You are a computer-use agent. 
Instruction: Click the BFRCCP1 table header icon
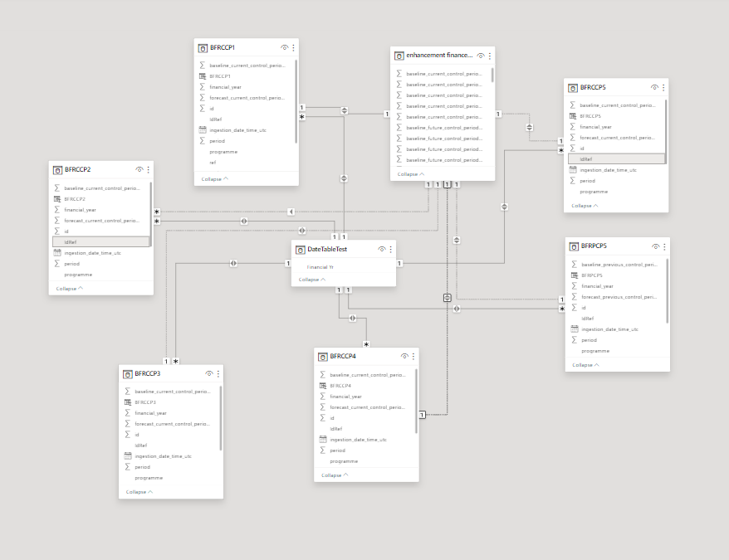tap(203, 48)
